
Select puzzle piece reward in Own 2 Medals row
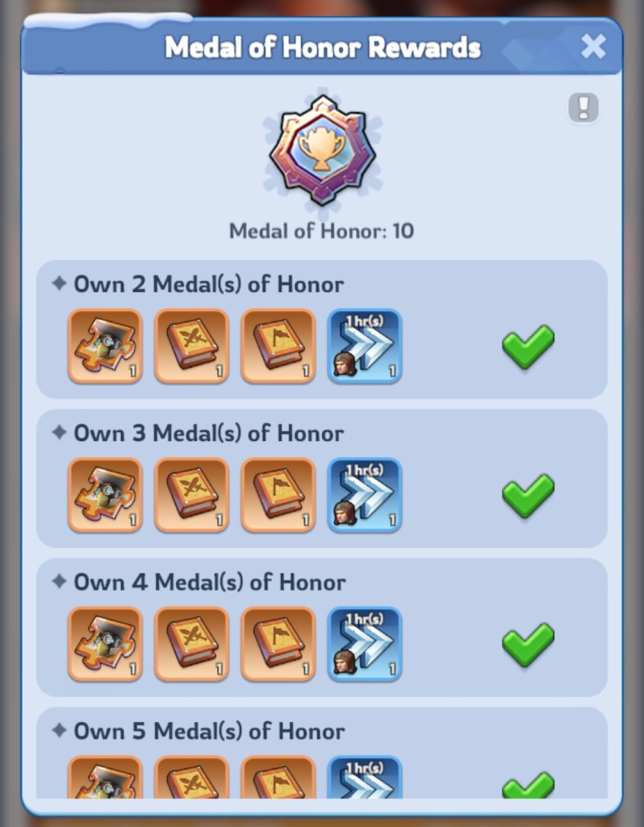(x=105, y=346)
